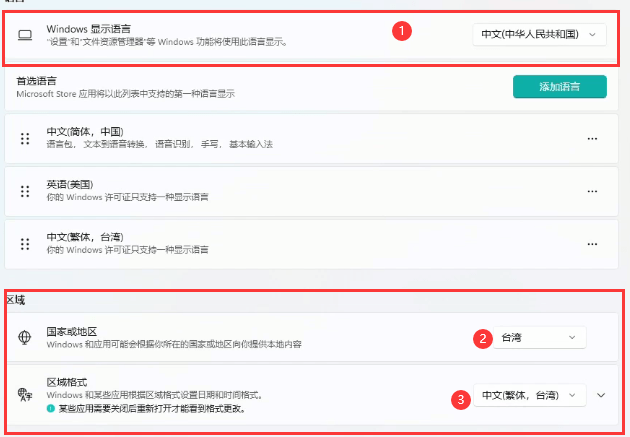Click the language format icon beside 区域格式
Image resolution: width=630 pixels, height=437 pixels.
coord(25,394)
